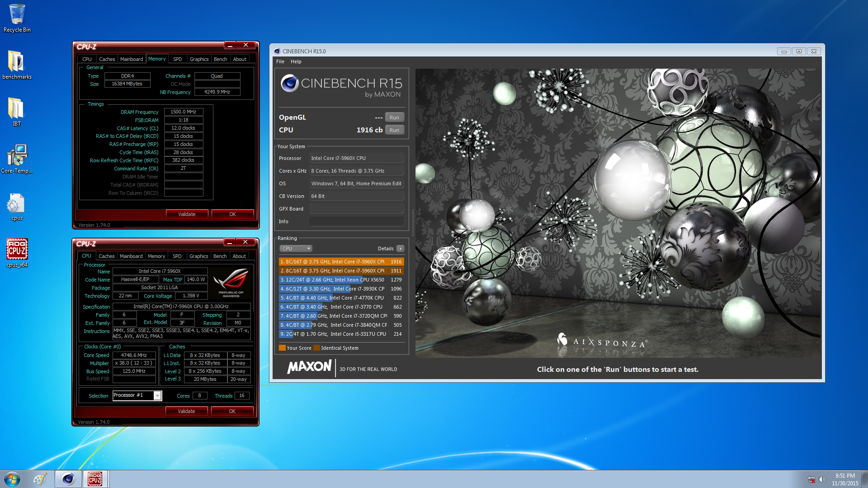Viewport: 868px width, 488px height.
Task: Switch to ROG CPU-Z taskbar icon
Action: click(95, 479)
